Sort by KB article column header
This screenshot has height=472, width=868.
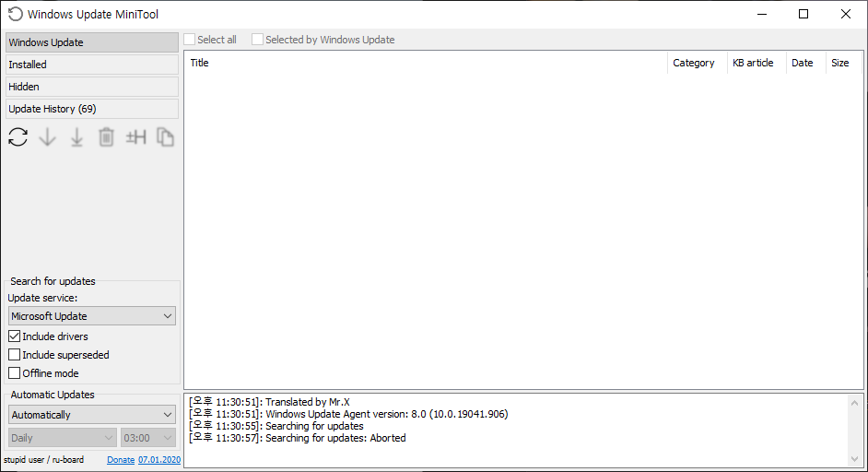(757, 63)
